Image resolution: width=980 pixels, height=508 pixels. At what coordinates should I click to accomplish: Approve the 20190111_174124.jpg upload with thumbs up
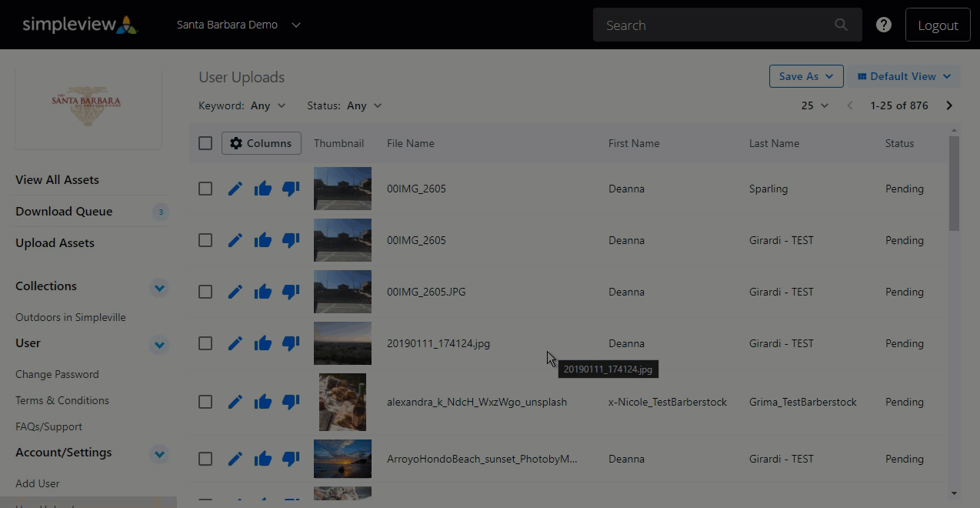coord(263,343)
